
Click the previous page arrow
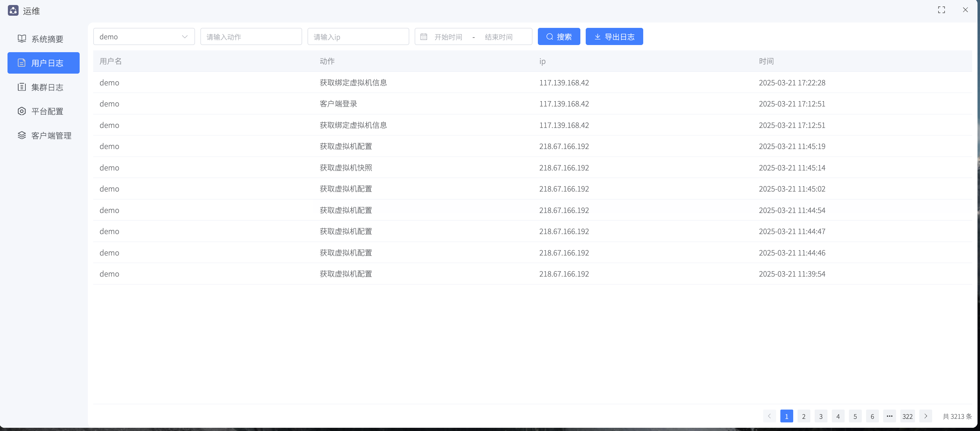(769, 416)
